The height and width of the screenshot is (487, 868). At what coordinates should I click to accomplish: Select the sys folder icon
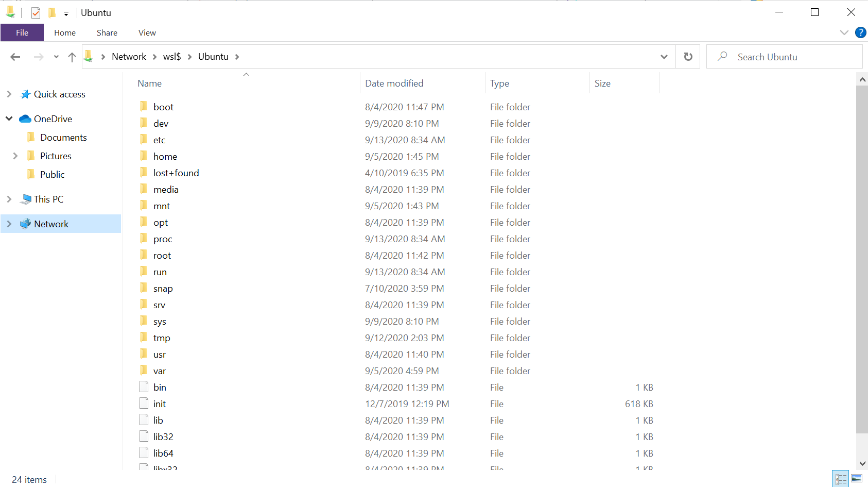144,321
